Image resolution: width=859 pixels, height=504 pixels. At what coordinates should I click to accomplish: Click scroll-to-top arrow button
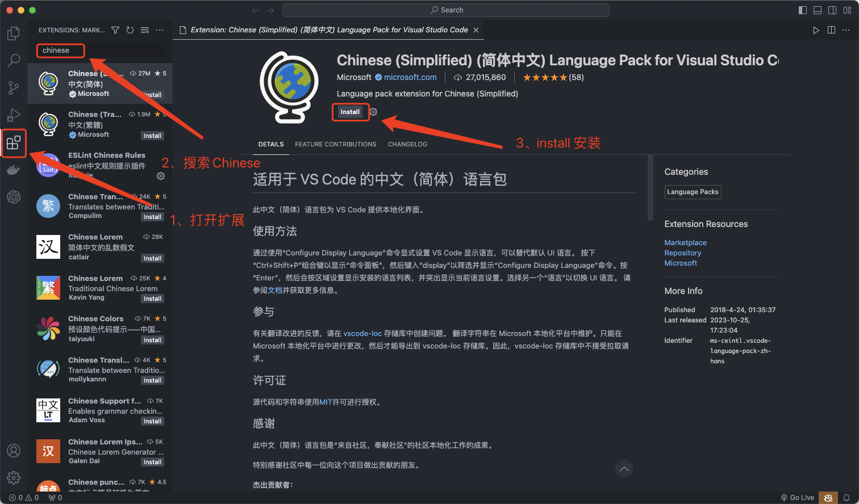tap(624, 469)
